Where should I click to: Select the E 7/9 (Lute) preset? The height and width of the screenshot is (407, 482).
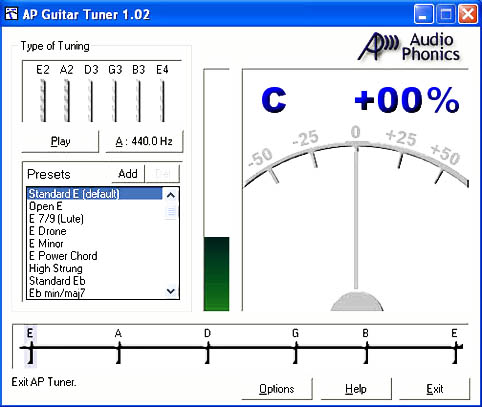(95, 219)
